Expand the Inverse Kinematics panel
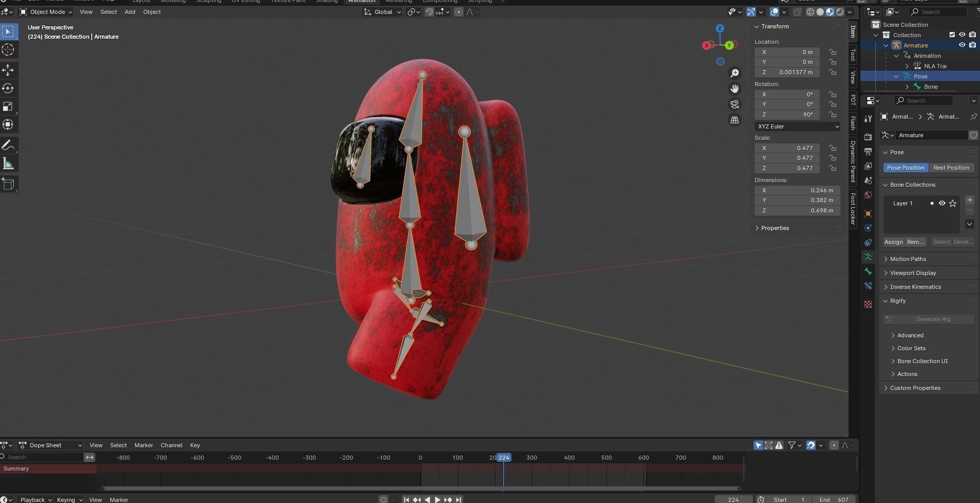This screenshot has height=503, width=980. pyautogui.click(x=886, y=287)
